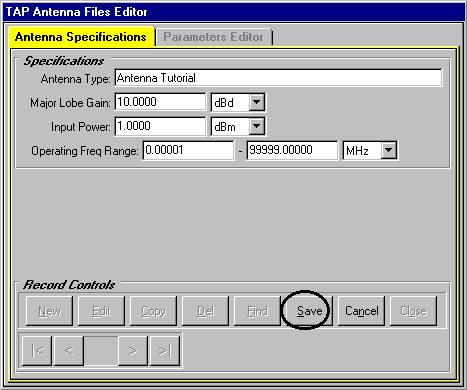Open the dBm power units dropdown
The height and width of the screenshot is (390, 467).
pyautogui.click(x=257, y=126)
